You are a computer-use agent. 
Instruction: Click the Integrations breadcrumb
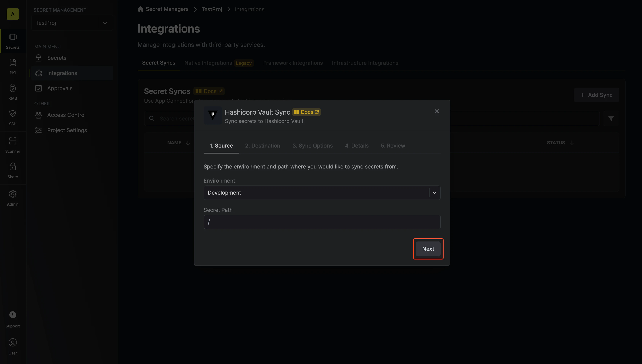[x=250, y=9]
